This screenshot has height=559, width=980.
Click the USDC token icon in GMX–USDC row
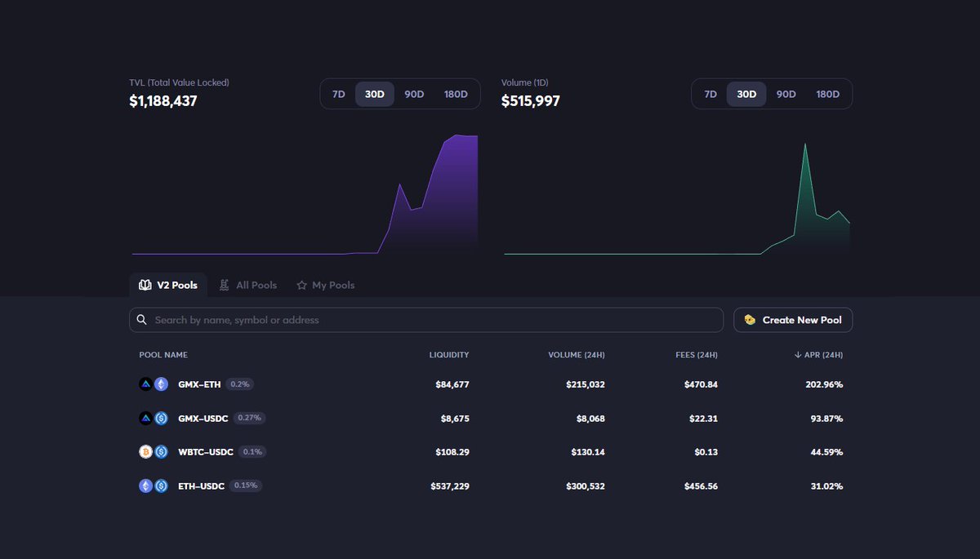(x=162, y=418)
